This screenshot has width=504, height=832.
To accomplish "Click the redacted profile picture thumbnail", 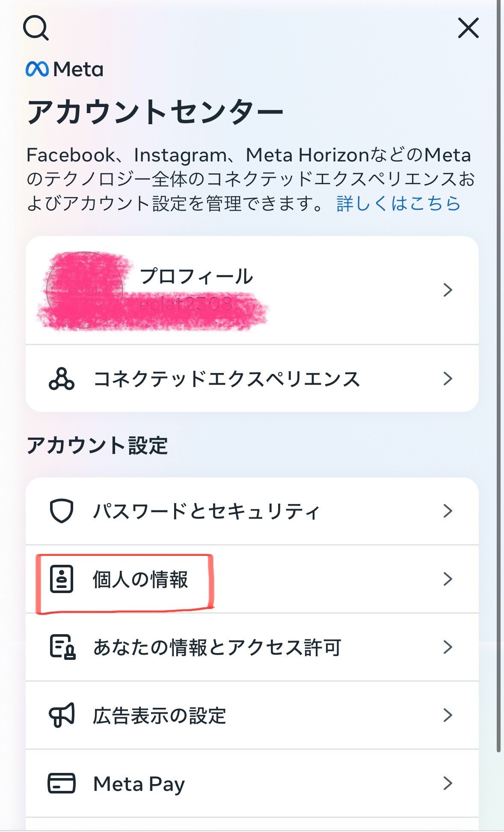I will pos(85,290).
